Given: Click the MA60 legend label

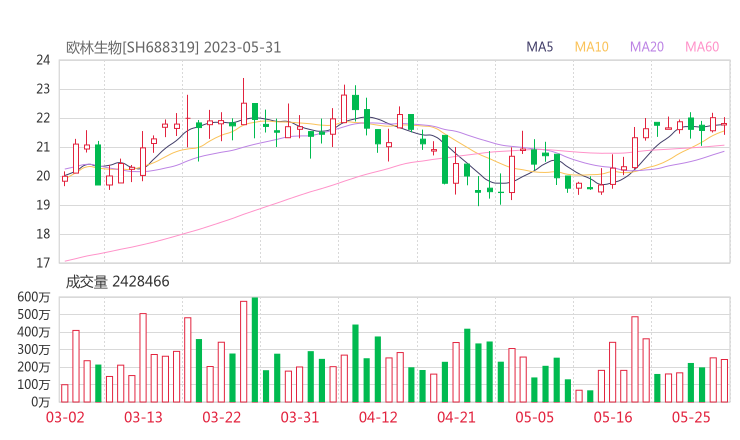Looking at the screenshot, I should click(702, 47).
